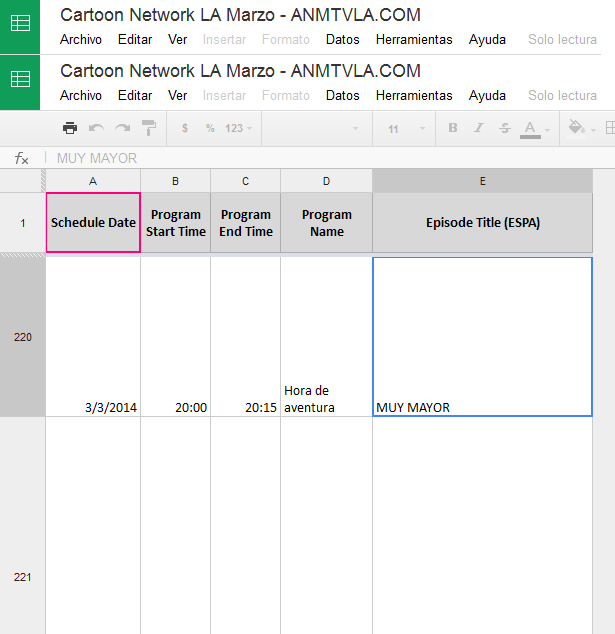Open Herramientas menu in the lower menu bar

point(414,95)
